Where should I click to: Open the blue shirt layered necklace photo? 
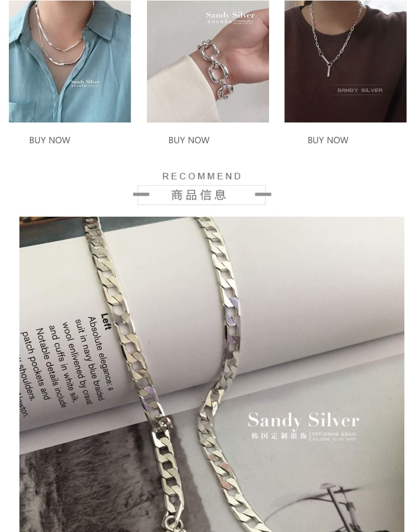(x=70, y=61)
